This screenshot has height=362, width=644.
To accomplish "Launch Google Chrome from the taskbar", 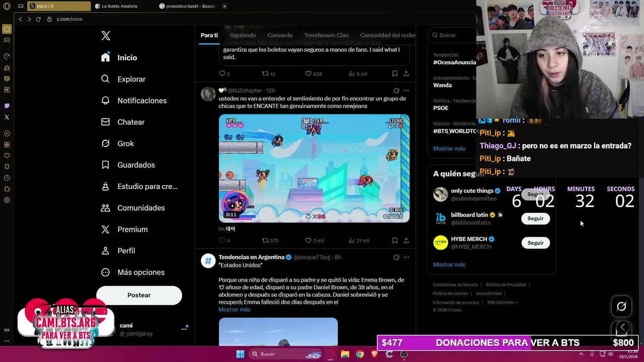I will pyautogui.click(x=360, y=354).
